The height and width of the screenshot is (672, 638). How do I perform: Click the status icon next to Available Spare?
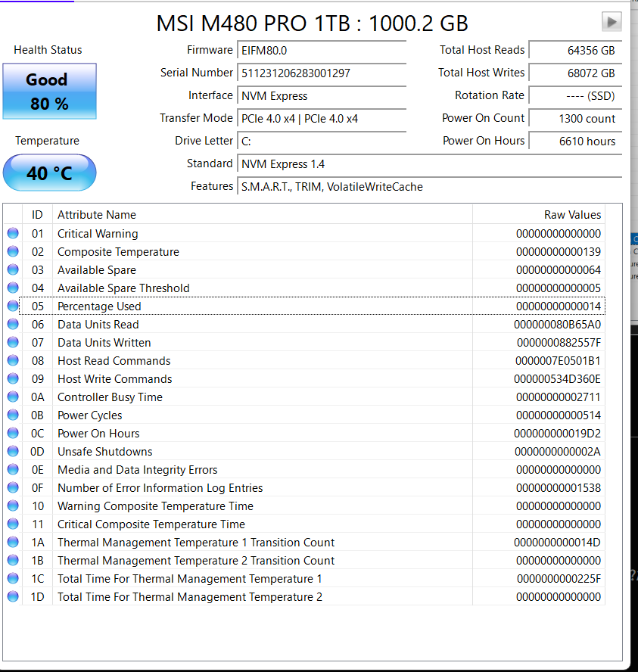tap(13, 269)
